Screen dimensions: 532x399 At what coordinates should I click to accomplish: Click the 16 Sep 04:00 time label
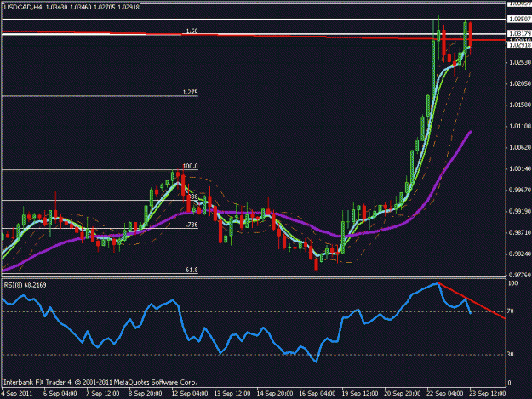point(317,393)
